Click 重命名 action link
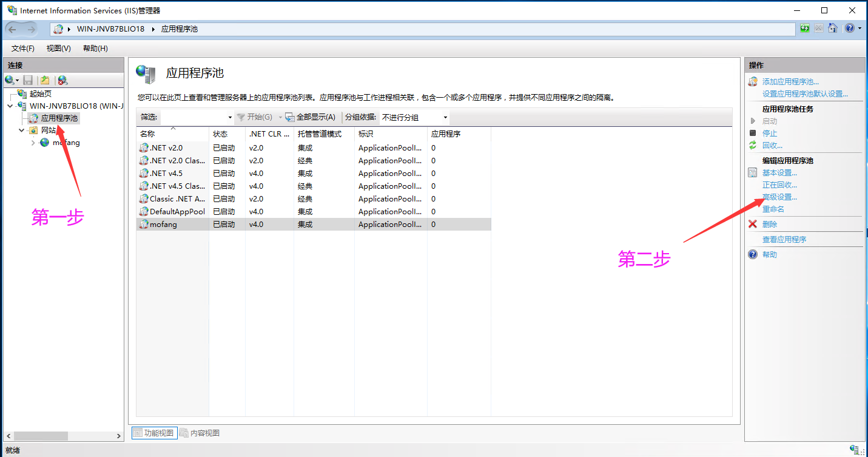868x457 pixels. pyautogui.click(x=773, y=209)
